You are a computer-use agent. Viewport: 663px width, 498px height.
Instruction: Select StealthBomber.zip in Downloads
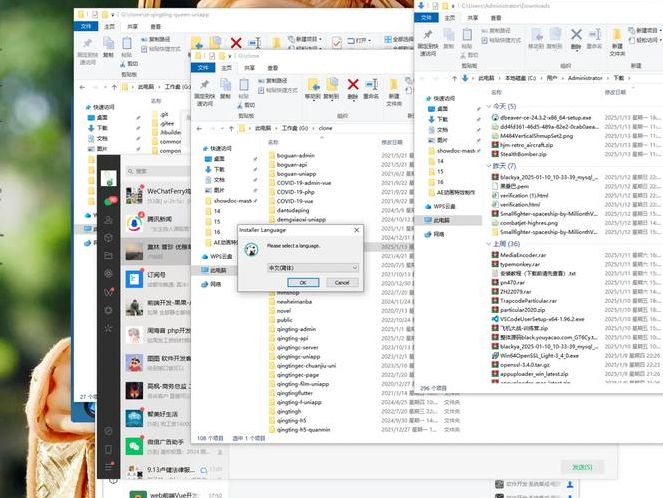coord(523,154)
